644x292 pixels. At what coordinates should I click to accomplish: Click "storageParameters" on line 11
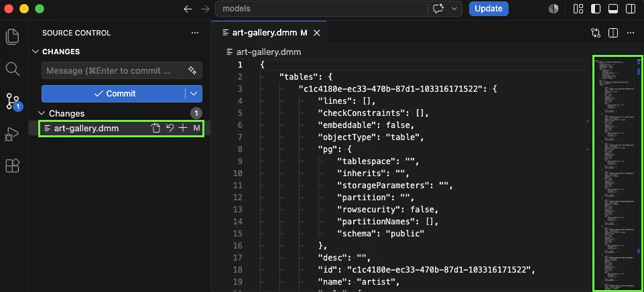pyautogui.click(x=385, y=186)
